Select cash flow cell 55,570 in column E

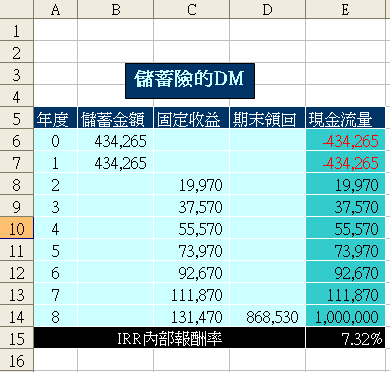click(x=345, y=228)
